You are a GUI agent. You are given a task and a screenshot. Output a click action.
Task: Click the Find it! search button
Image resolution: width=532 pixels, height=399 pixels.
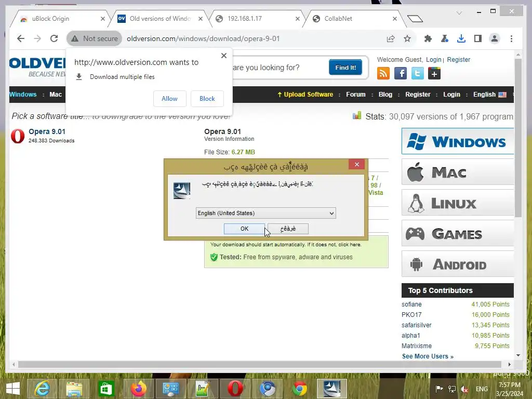tap(345, 67)
